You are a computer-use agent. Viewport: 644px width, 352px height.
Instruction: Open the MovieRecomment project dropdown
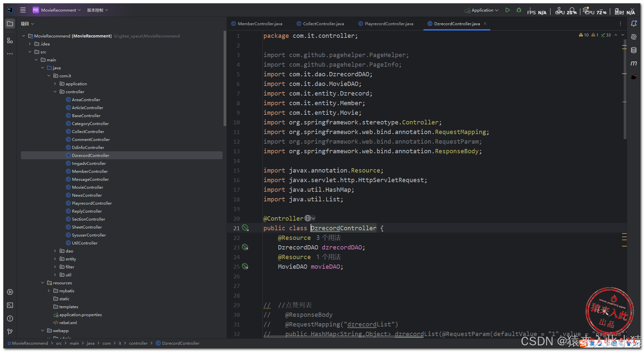tap(57, 10)
